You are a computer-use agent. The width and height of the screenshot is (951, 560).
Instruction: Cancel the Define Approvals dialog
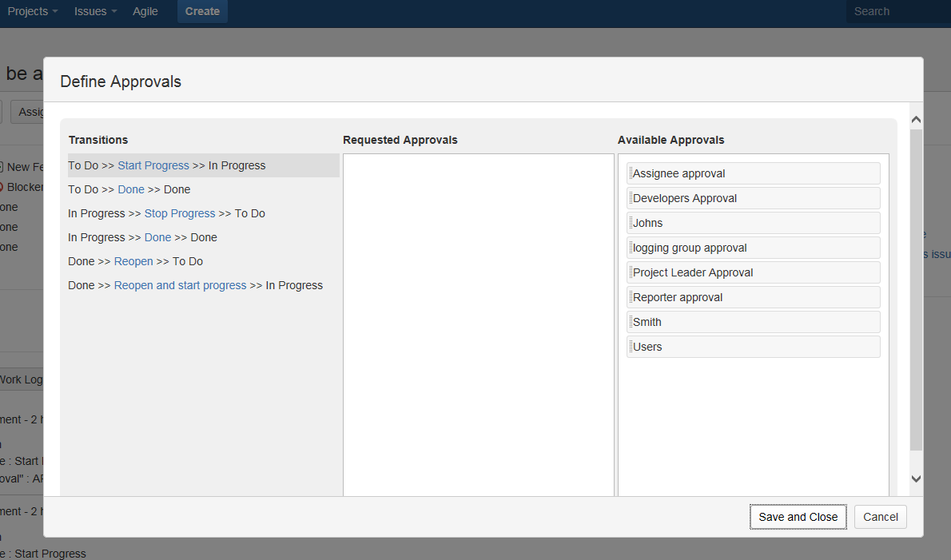pyautogui.click(x=880, y=517)
